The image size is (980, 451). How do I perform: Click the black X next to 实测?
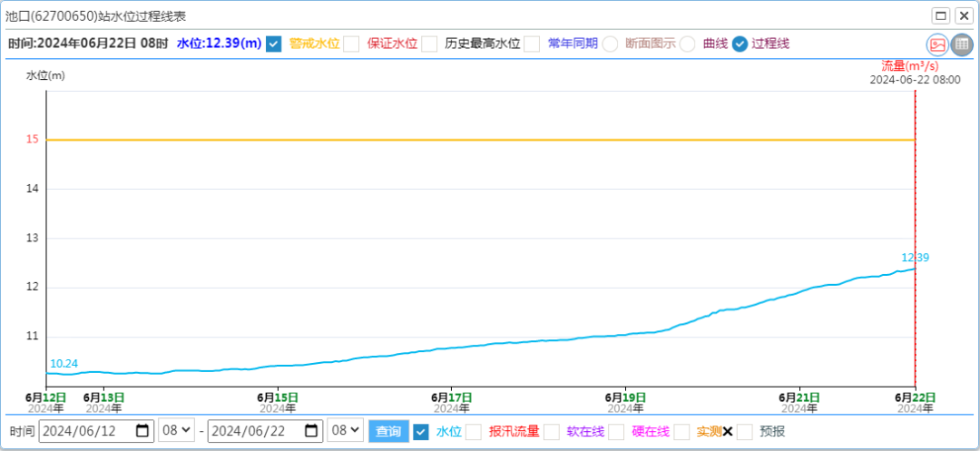coord(727,432)
